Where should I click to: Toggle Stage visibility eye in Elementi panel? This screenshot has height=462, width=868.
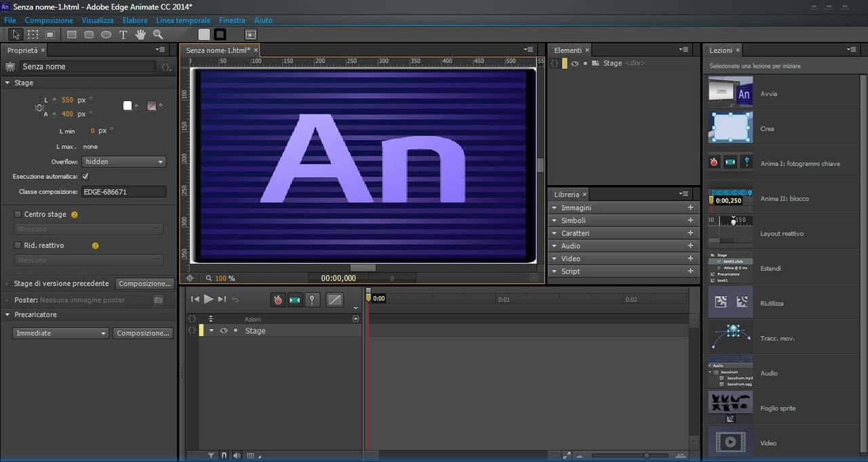pos(574,63)
